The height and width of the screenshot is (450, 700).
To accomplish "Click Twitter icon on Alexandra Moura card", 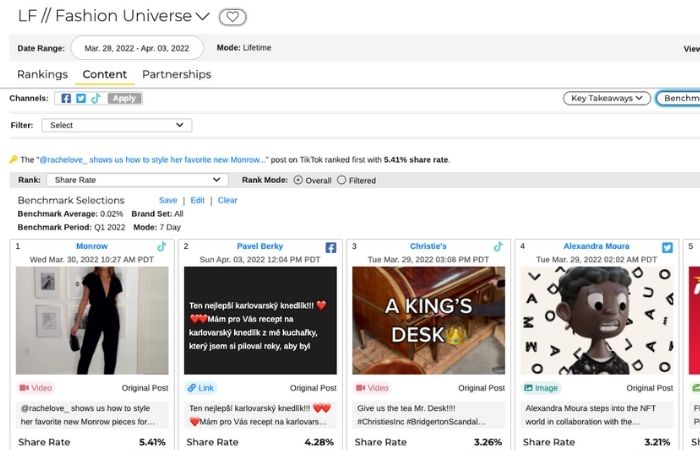I will coord(667,247).
